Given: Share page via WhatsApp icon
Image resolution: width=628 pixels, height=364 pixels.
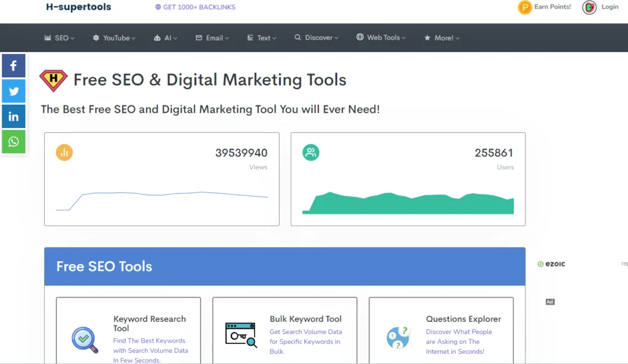Looking at the screenshot, I should point(13,142).
